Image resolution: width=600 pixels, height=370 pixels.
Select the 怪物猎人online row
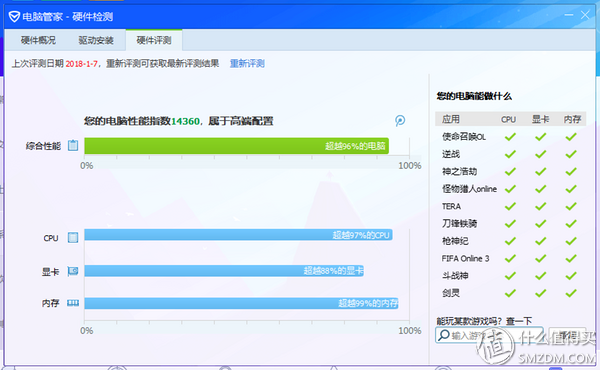[x=510, y=189]
